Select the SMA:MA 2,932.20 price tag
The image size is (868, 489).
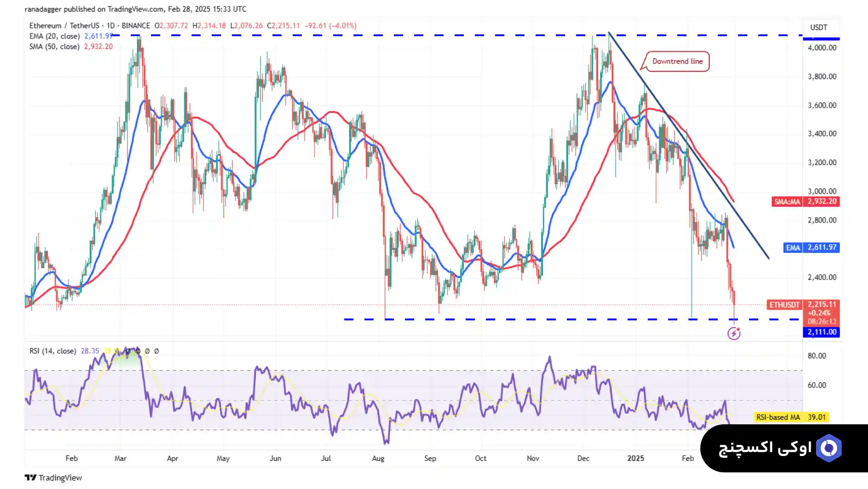click(806, 202)
